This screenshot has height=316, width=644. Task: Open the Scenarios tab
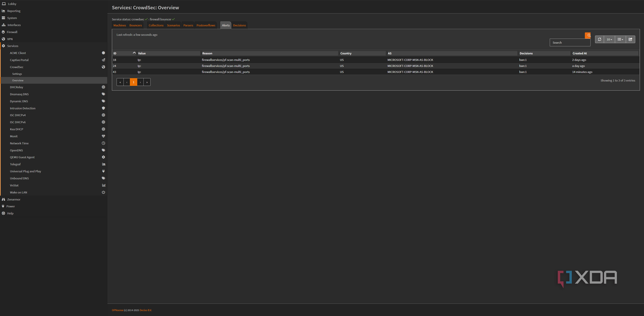pyautogui.click(x=173, y=25)
